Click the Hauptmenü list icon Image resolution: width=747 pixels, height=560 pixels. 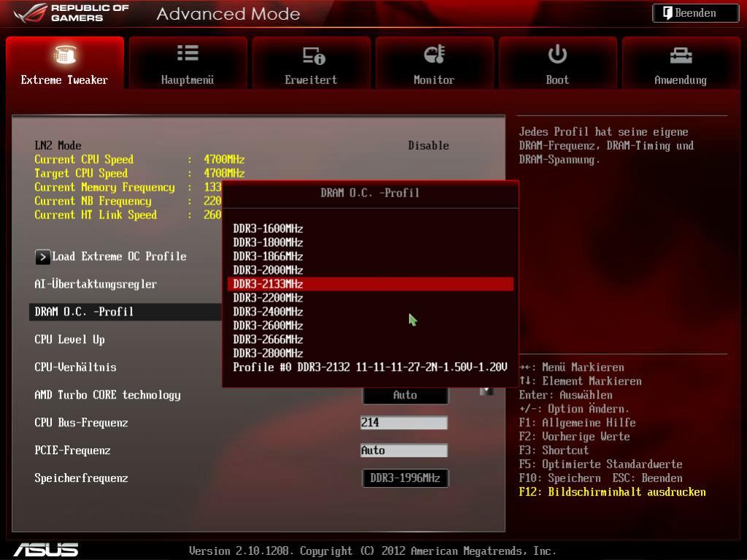(x=188, y=53)
